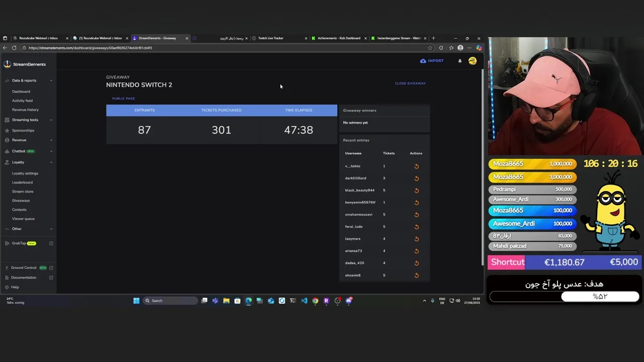Click the browser address bar URL

90,48
